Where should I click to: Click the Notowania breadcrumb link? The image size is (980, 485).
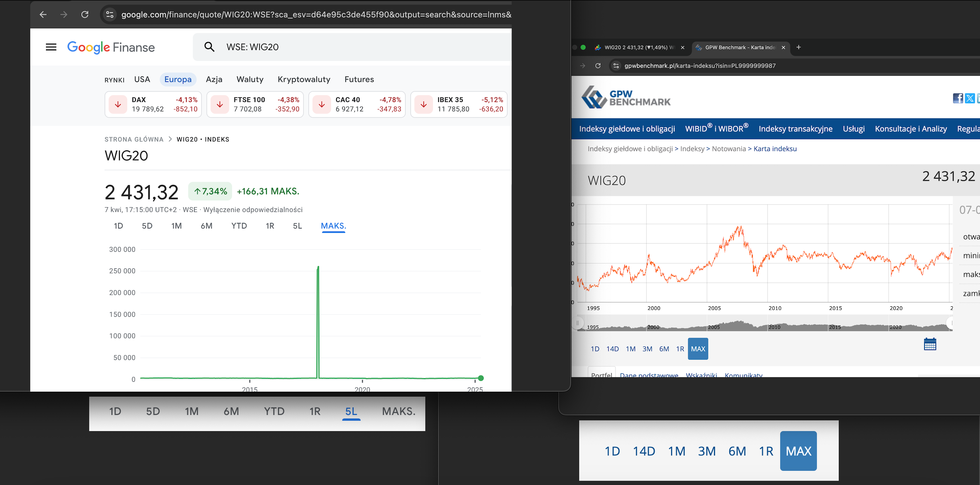coord(728,149)
